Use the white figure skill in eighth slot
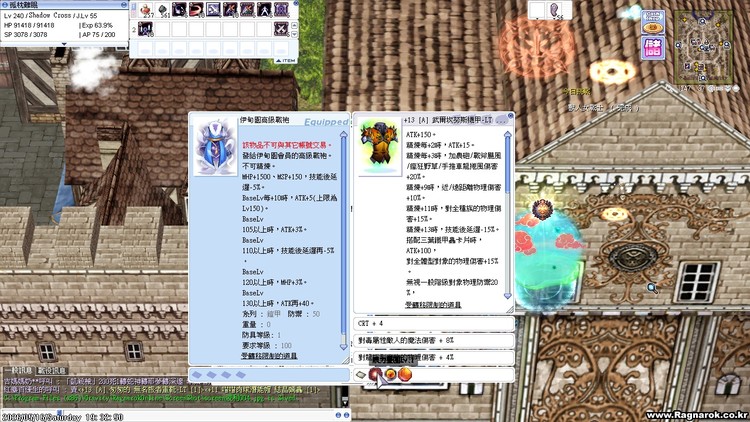 265,10
